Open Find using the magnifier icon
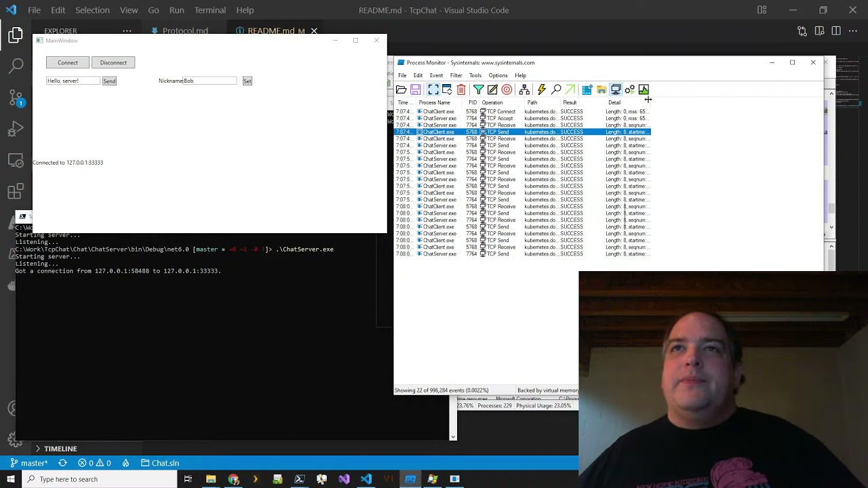This screenshot has height=488, width=868. click(x=556, y=89)
